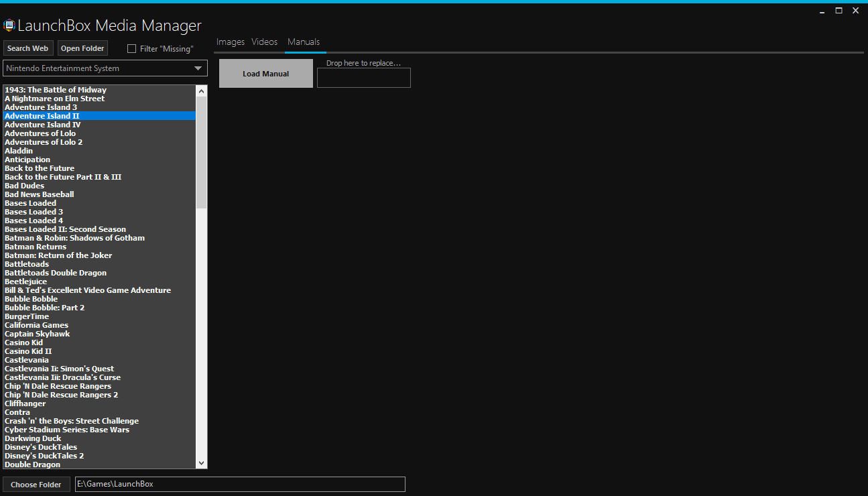Click the scroll down arrow of game list

point(202,463)
